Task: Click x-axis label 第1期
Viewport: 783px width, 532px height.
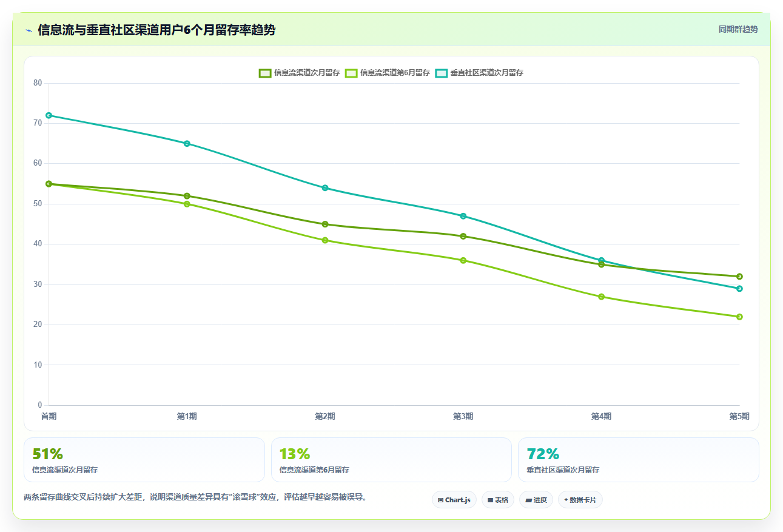Action: (x=187, y=416)
